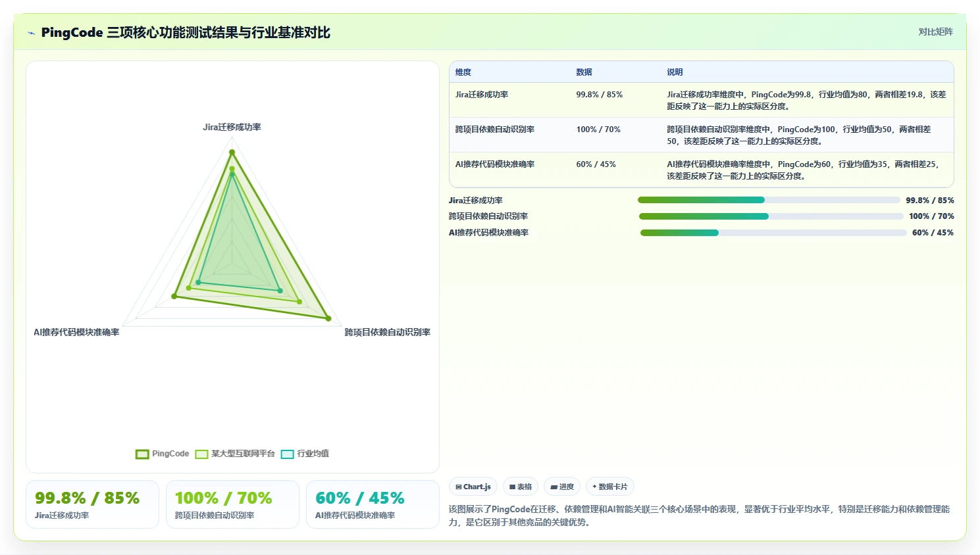The height and width of the screenshot is (555, 980).
Task: Click the 维度 column header
Action: pyautogui.click(x=463, y=72)
